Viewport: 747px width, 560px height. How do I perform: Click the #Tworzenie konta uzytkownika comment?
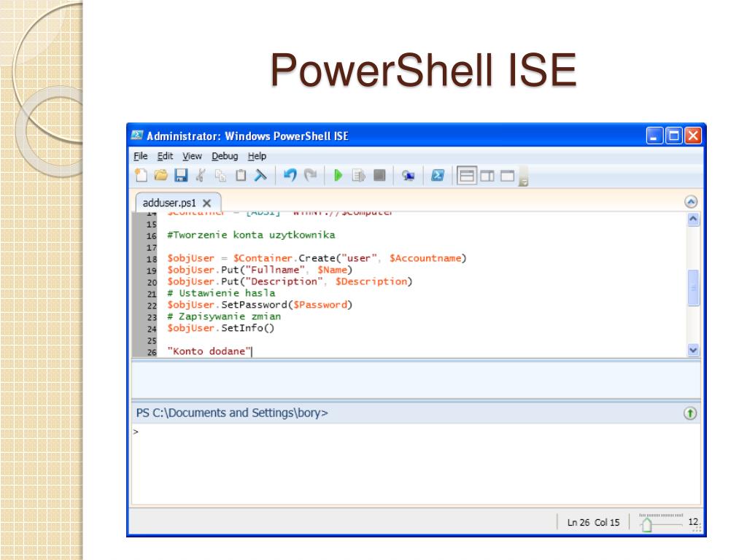pos(251,235)
